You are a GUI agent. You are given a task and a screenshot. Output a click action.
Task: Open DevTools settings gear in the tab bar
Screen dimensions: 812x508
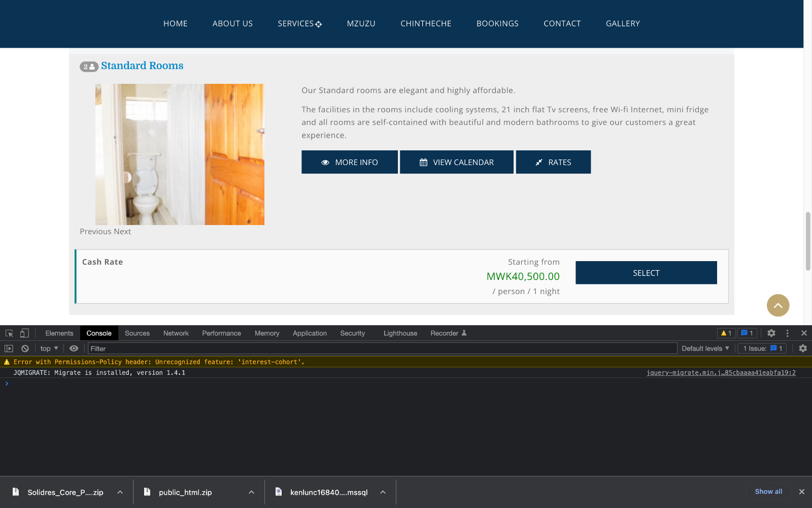pyautogui.click(x=771, y=333)
